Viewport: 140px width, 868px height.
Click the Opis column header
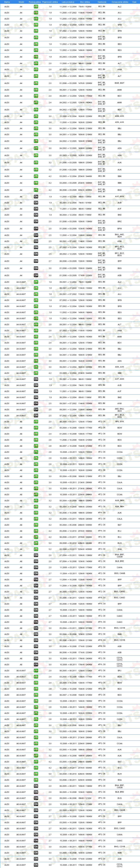134,2
